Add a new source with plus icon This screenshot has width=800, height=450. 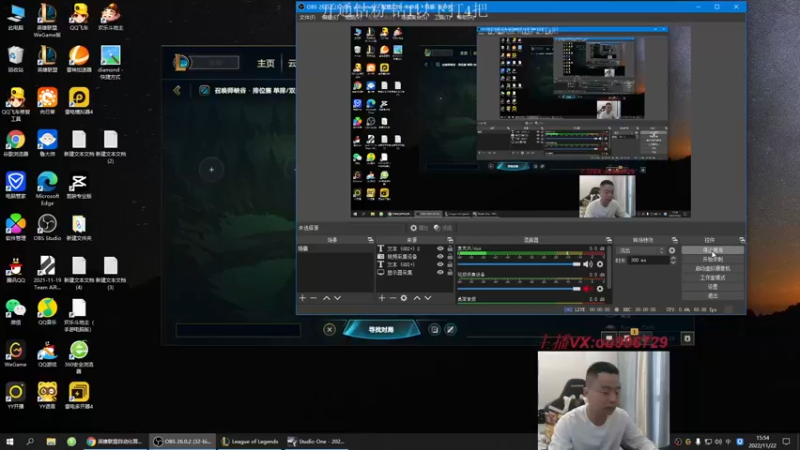click(x=382, y=298)
